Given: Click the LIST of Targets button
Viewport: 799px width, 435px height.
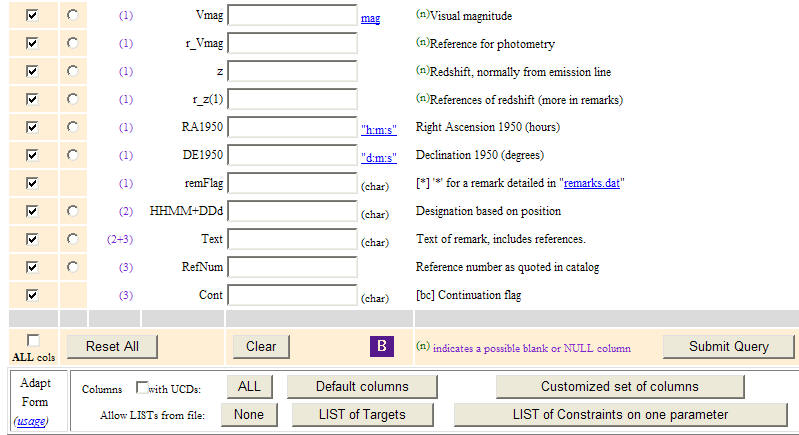Looking at the screenshot, I should pos(362,414).
